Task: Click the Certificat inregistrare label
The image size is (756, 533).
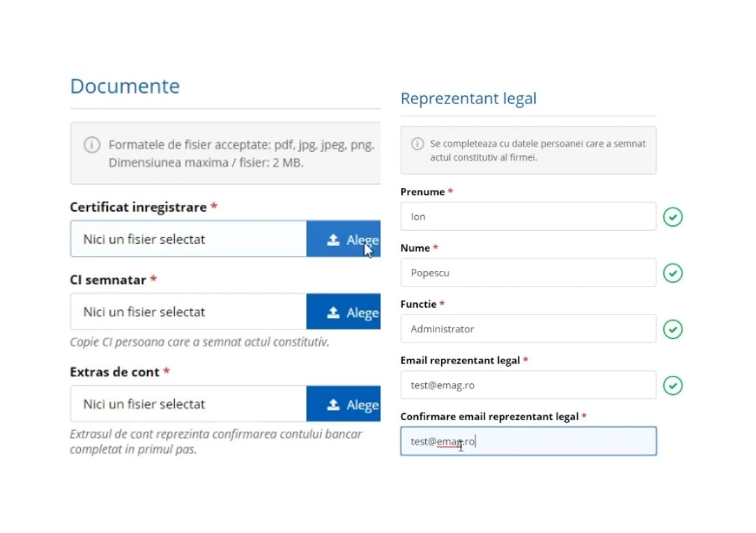Action: pyautogui.click(x=138, y=207)
